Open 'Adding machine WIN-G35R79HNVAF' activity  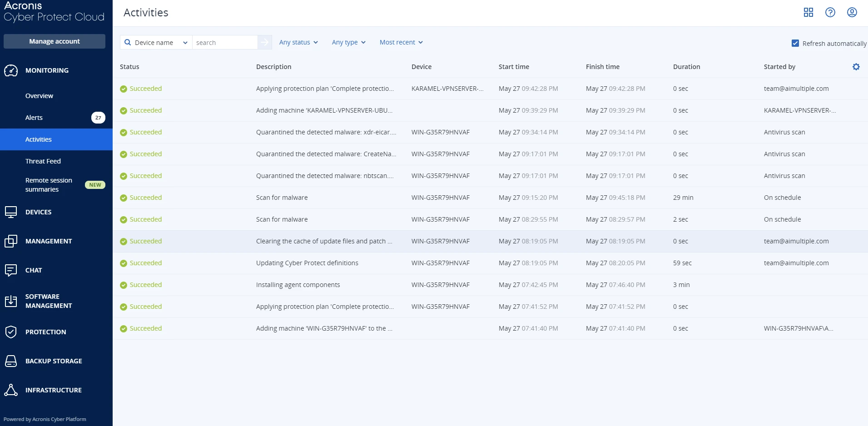click(x=490, y=328)
